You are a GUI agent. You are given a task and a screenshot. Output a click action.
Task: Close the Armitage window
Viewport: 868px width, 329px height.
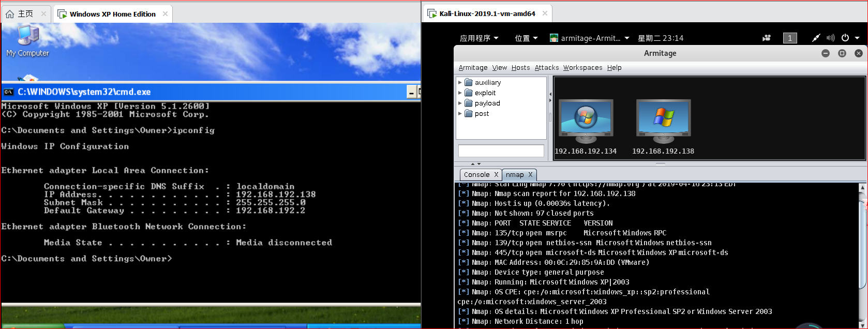pos(859,53)
